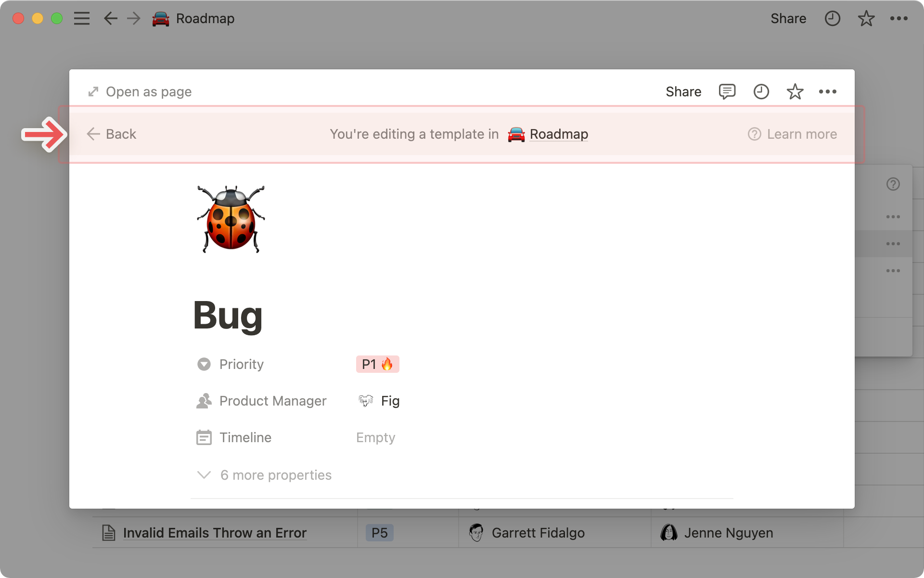Viewport: 924px width, 578px height.
Task: Click the Share button top toolbar
Action: pos(789,18)
